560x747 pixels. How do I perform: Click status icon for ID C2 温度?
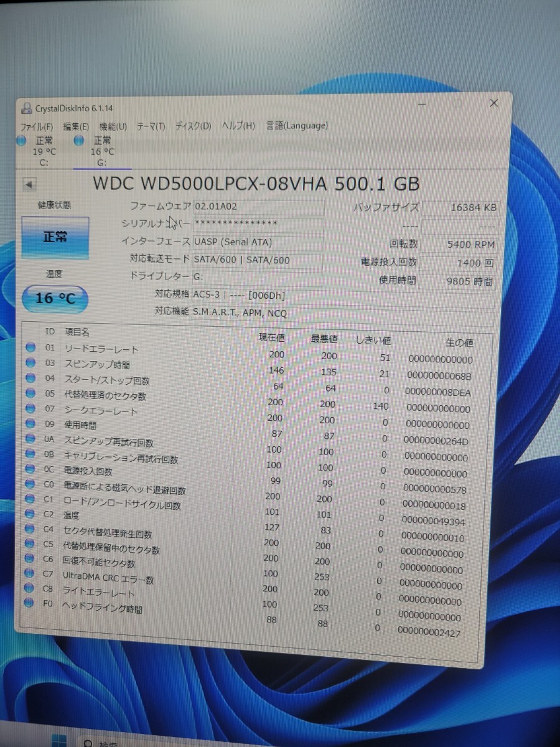click(30, 514)
